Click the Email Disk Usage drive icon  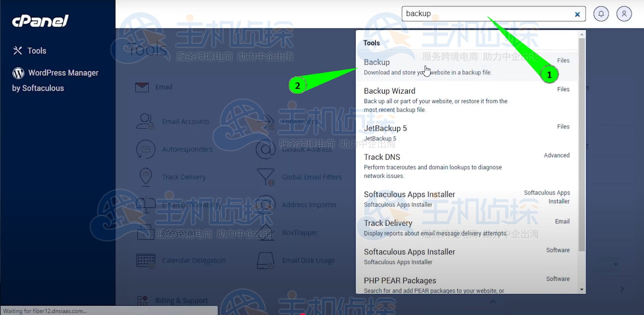[x=266, y=261]
